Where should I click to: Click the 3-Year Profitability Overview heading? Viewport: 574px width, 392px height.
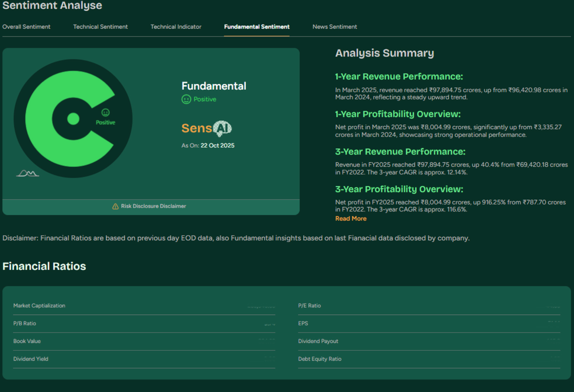[x=399, y=189]
